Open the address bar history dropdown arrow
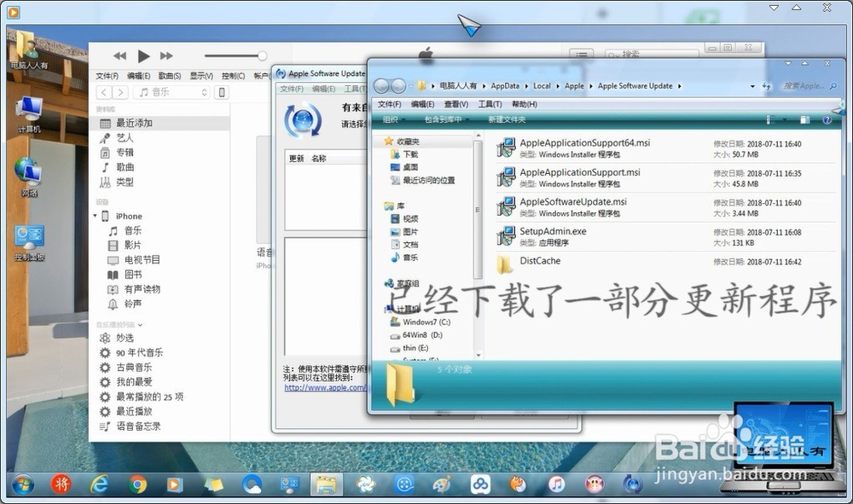The width and height of the screenshot is (853, 504). [752, 86]
